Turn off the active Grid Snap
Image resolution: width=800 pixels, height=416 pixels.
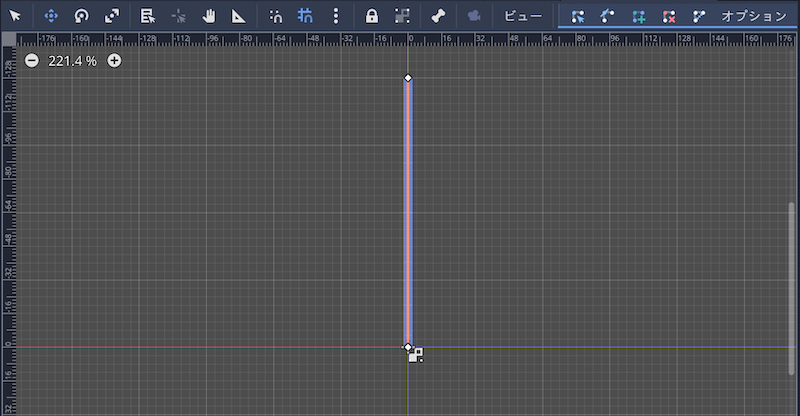click(x=305, y=16)
